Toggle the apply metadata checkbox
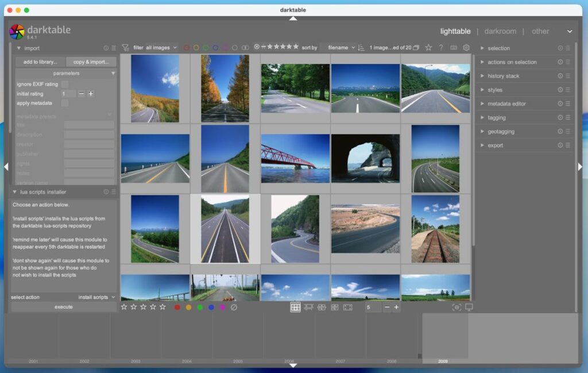 coord(65,103)
